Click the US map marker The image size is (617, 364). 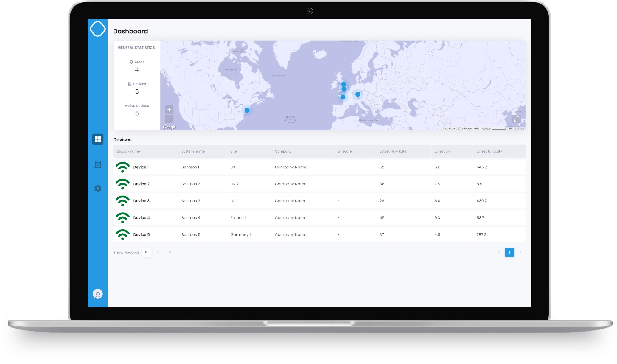click(x=247, y=110)
